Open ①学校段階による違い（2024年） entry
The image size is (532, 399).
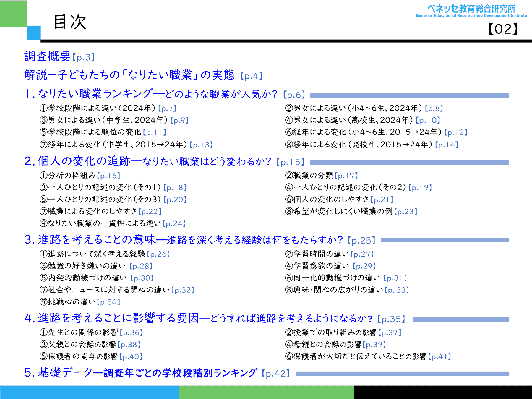point(108,108)
